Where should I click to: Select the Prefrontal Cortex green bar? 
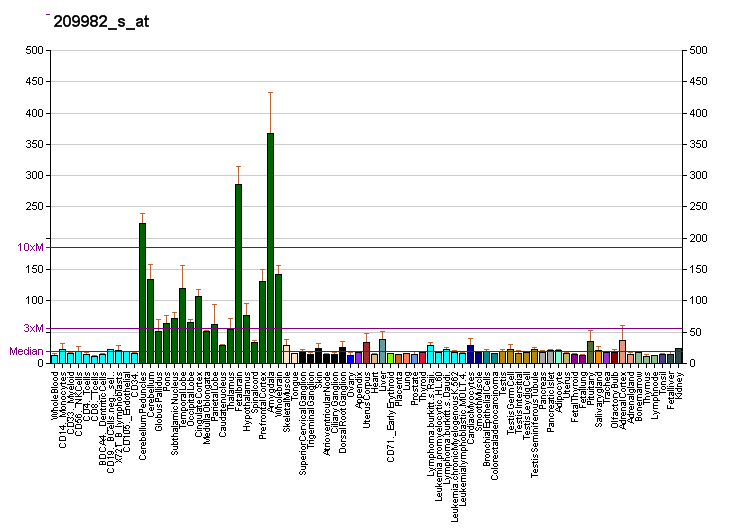coord(262,322)
